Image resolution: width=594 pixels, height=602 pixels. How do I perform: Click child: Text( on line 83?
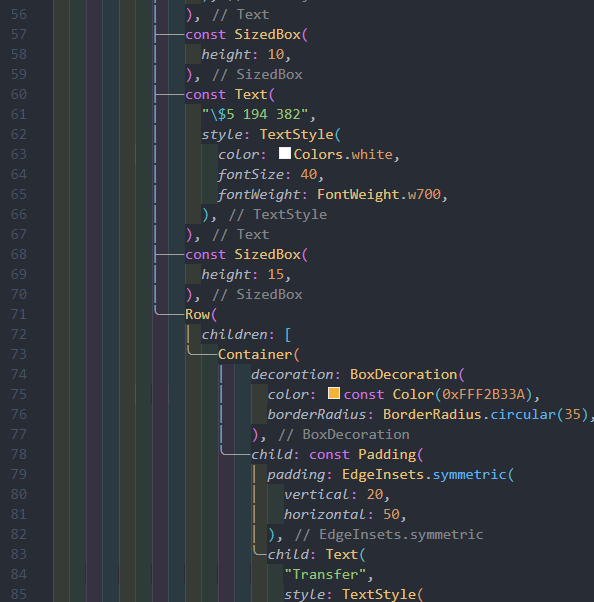(317, 554)
